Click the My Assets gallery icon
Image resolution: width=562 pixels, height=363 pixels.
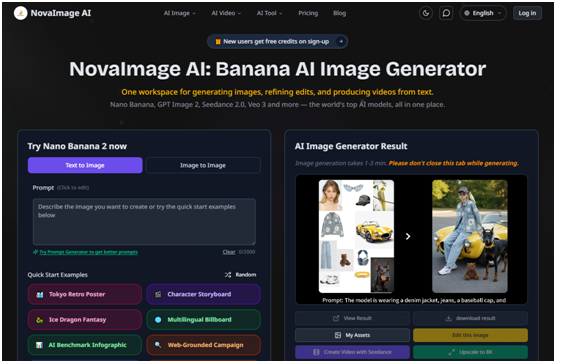pos(338,335)
